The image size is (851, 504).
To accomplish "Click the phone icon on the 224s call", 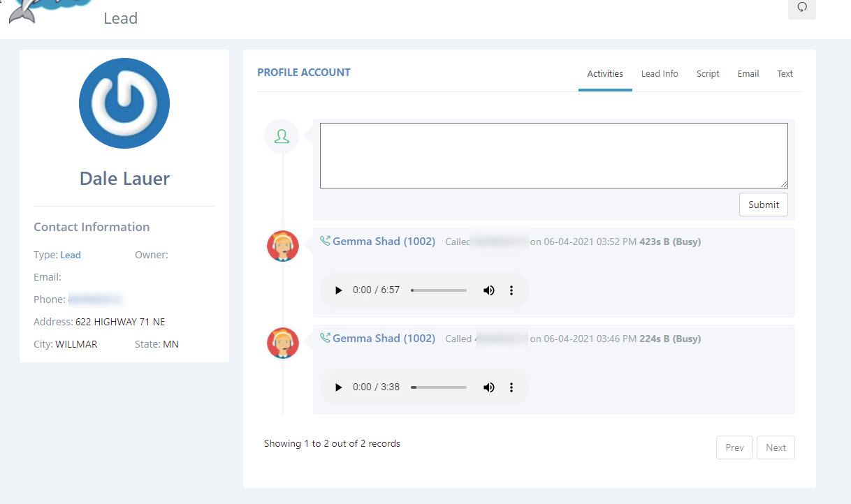I will [x=325, y=338].
